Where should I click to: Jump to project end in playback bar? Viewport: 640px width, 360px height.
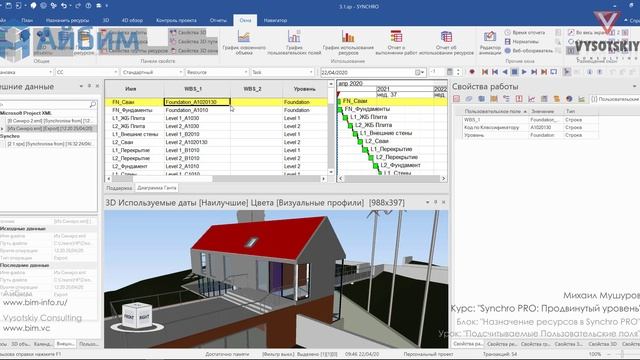(x=544, y=72)
